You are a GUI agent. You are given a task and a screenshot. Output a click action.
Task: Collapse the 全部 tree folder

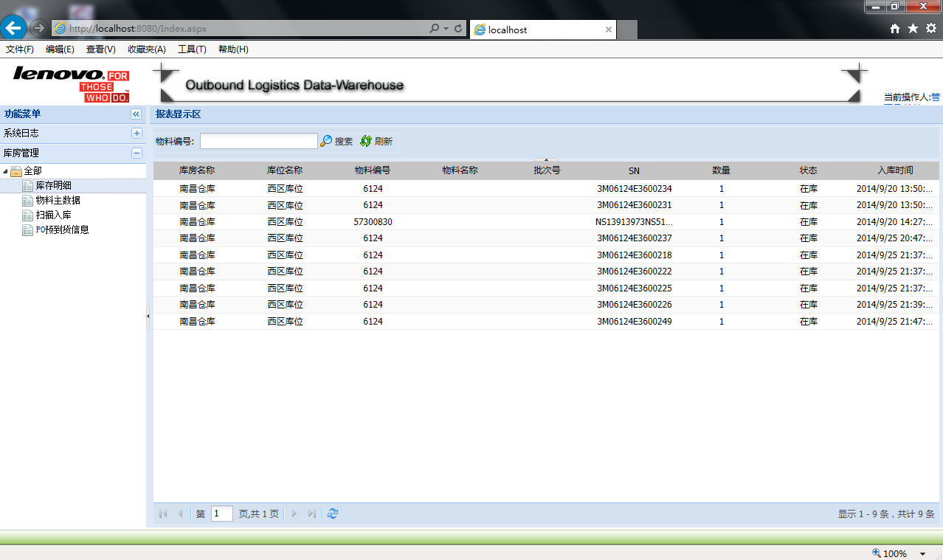tap(7, 171)
